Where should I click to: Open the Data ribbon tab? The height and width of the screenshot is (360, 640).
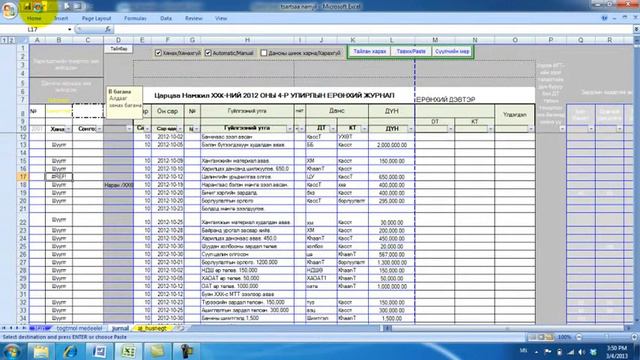[166, 18]
